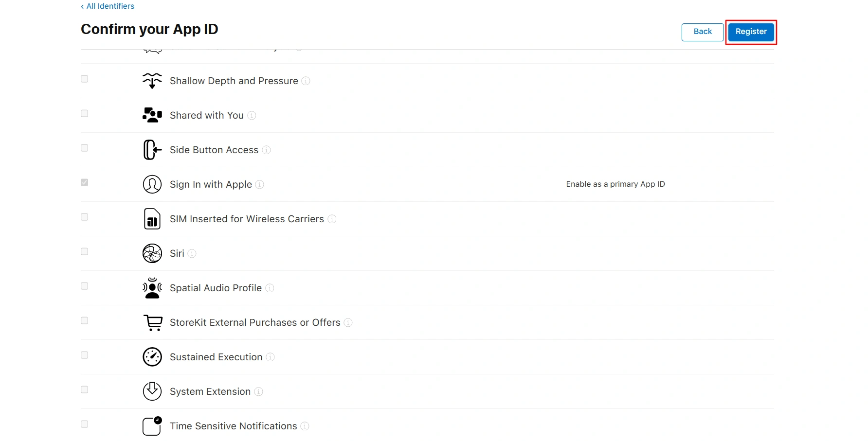This screenshot has height=441, width=868.
Task: Open info icon for Spatial Audio Profile
Action: (270, 288)
